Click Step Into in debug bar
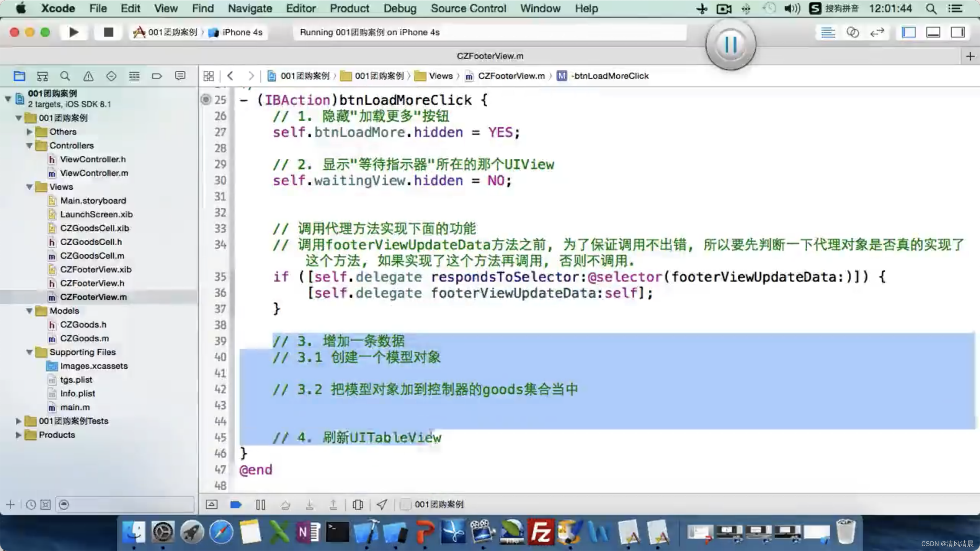Screen dimensions: 980x551 point(310,505)
